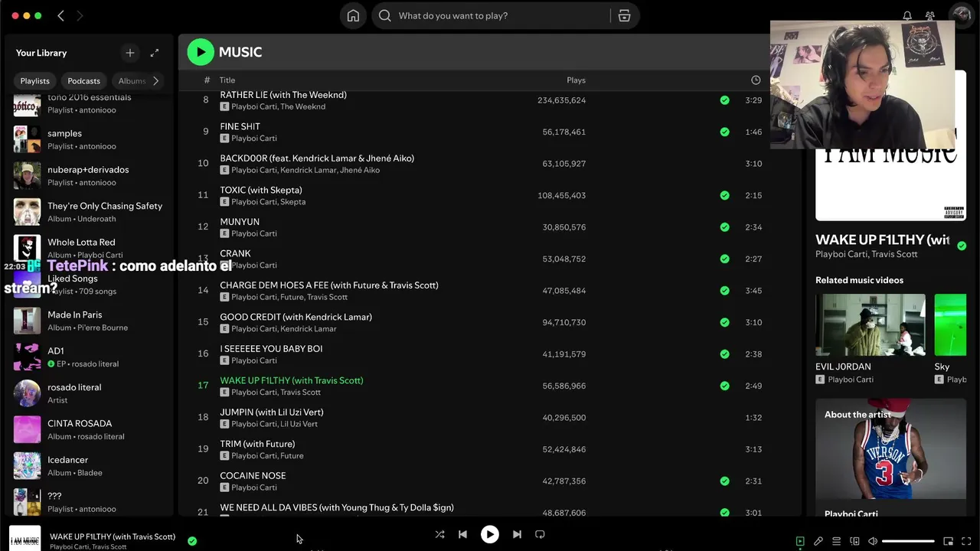Open Icedancer album in the library
Image resolution: width=980 pixels, height=551 pixels.
(x=90, y=466)
